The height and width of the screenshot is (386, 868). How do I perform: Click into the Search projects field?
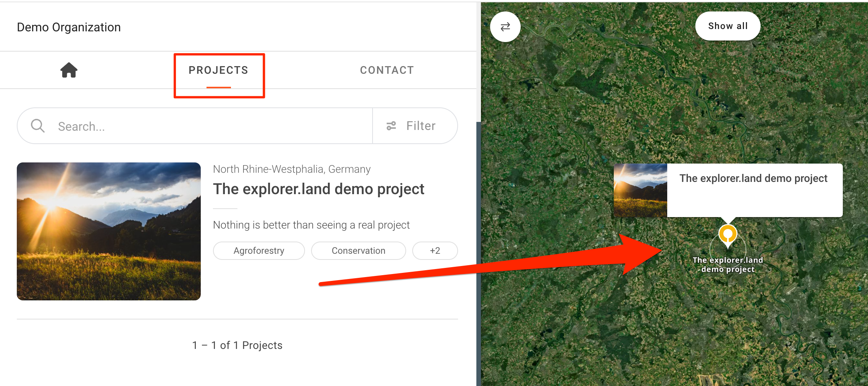pyautogui.click(x=210, y=126)
